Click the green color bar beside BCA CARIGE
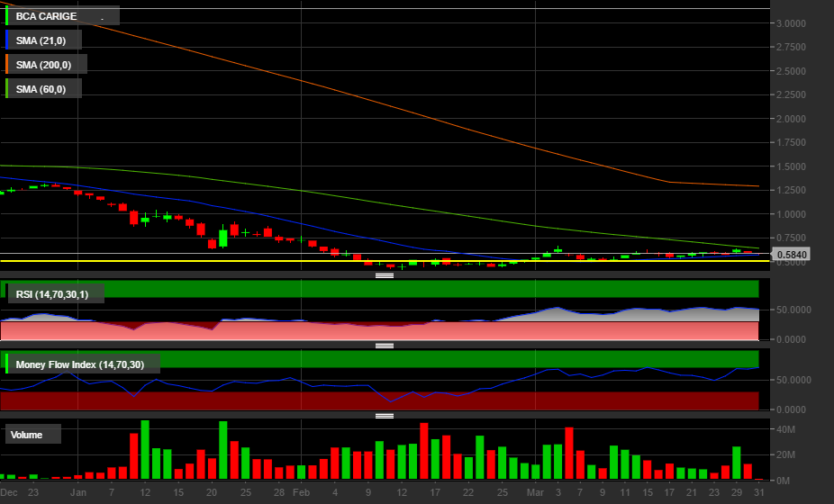Image resolution: width=834 pixels, height=504 pixels. tap(6, 16)
